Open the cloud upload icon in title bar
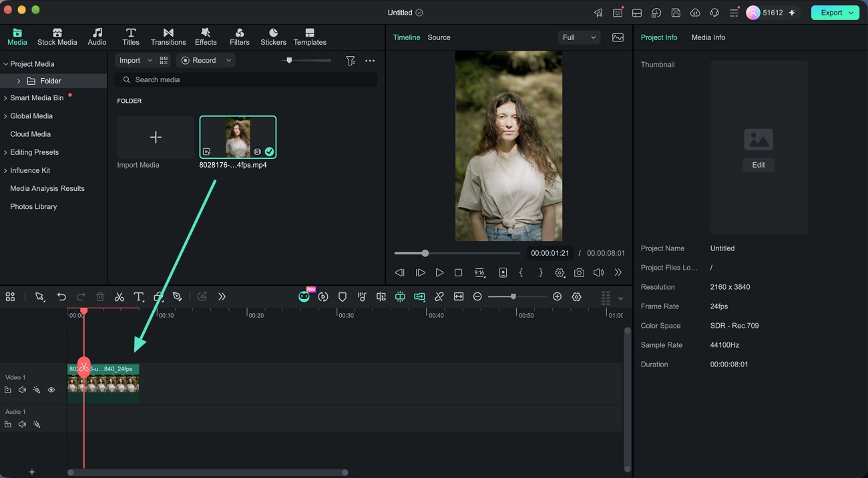 695,13
